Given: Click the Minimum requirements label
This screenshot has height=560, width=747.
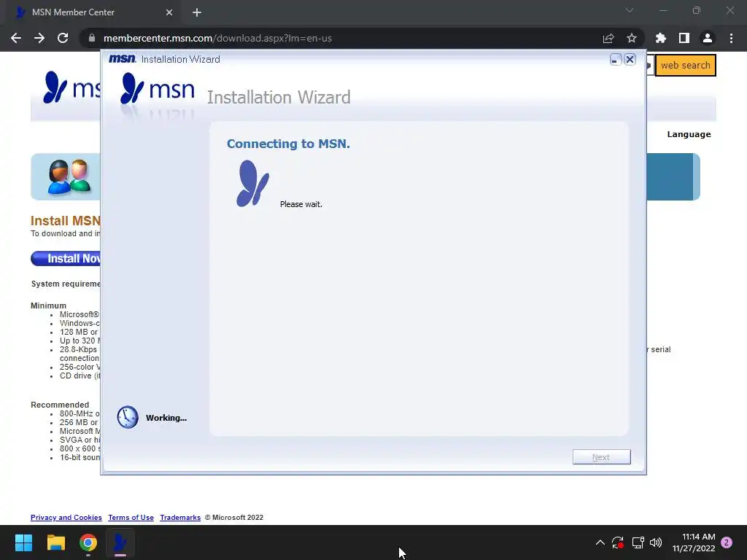Looking at the screenshot, I should [49, 306].
